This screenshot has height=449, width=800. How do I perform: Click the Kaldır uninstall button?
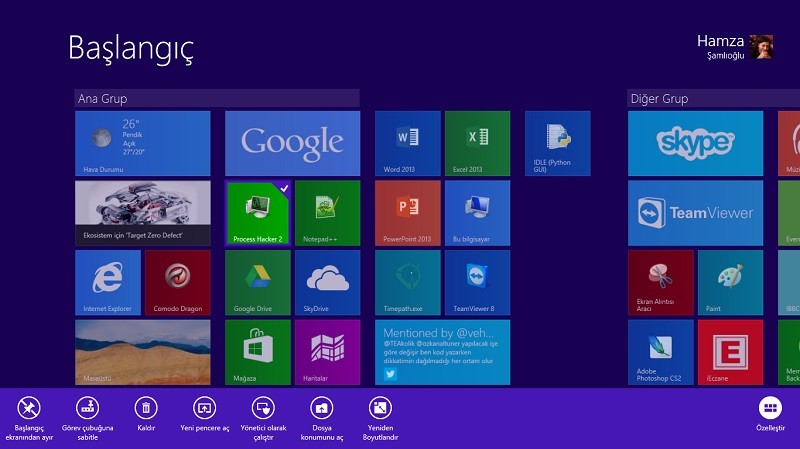tap(146, 414)
